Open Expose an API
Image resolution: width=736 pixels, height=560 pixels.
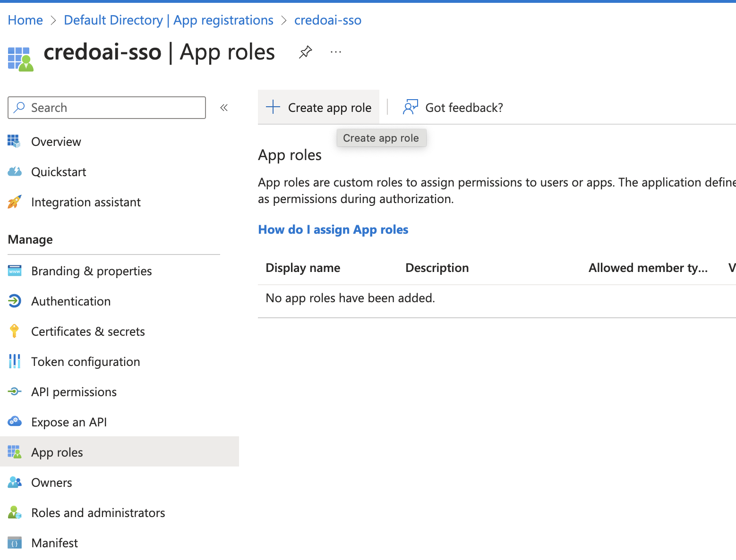point(69,422)
